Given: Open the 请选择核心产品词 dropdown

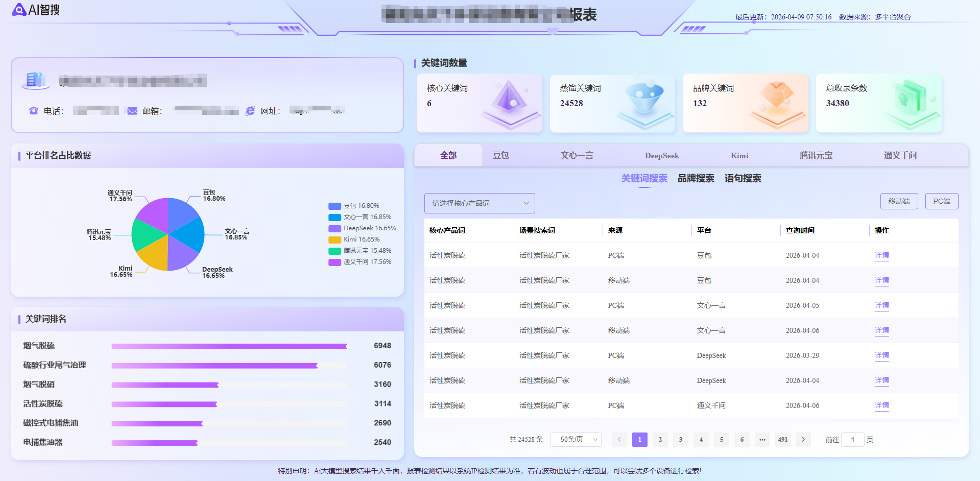Looking at the screenshot, I should coord(480,203).
